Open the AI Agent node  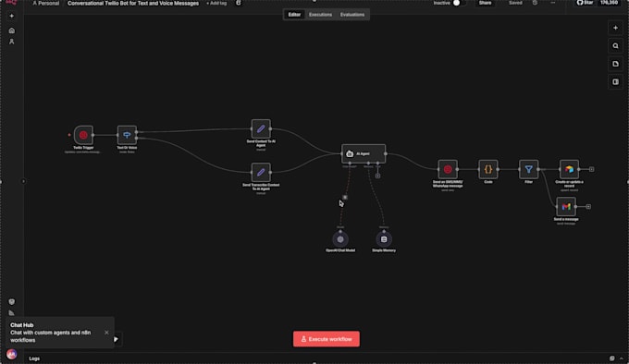364,153
